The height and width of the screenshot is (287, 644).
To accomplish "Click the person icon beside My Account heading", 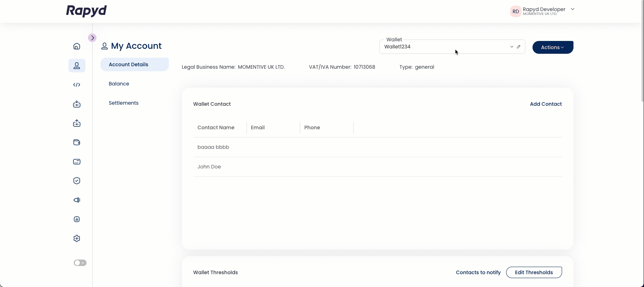I will [x=104, y=46].
